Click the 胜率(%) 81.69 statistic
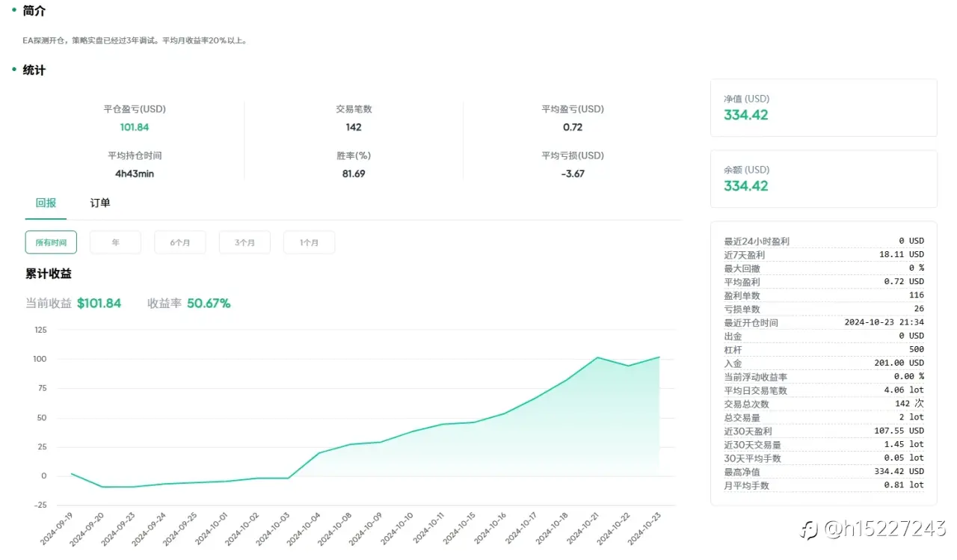This screenshot has width=957, height=560. tap(354, 164)
